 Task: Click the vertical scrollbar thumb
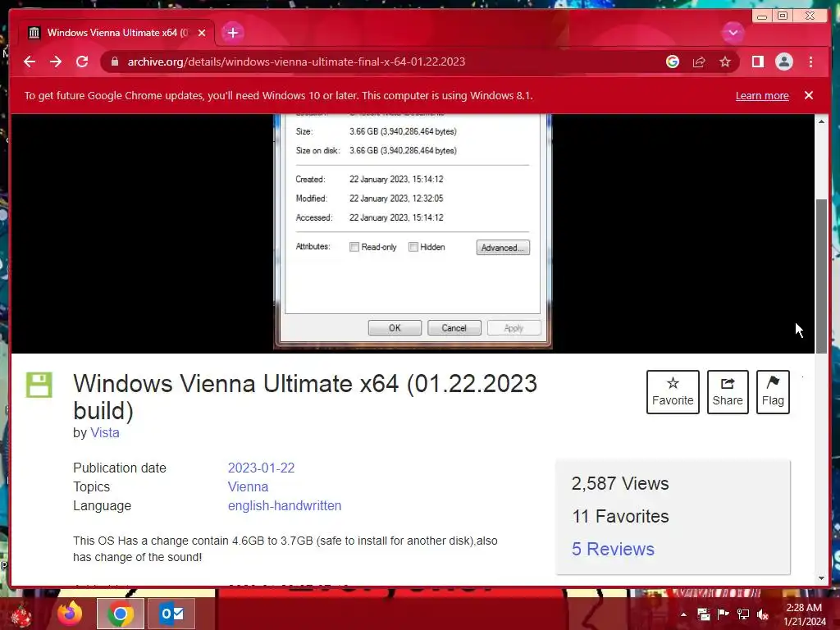(x=821, y=276)
